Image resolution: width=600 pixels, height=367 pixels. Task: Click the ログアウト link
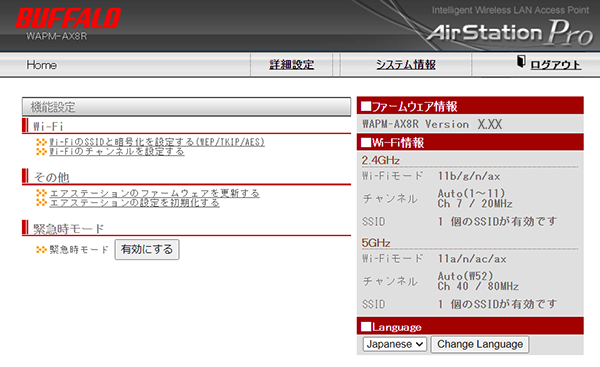556,65
